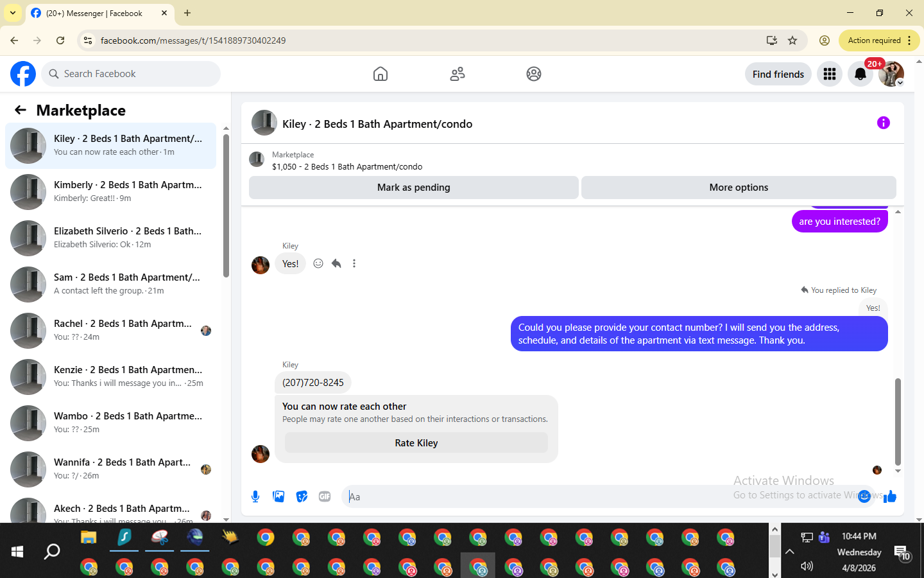Open the Windows notification center
Viewport: 924px width, 578px height.
click(902, 553)
